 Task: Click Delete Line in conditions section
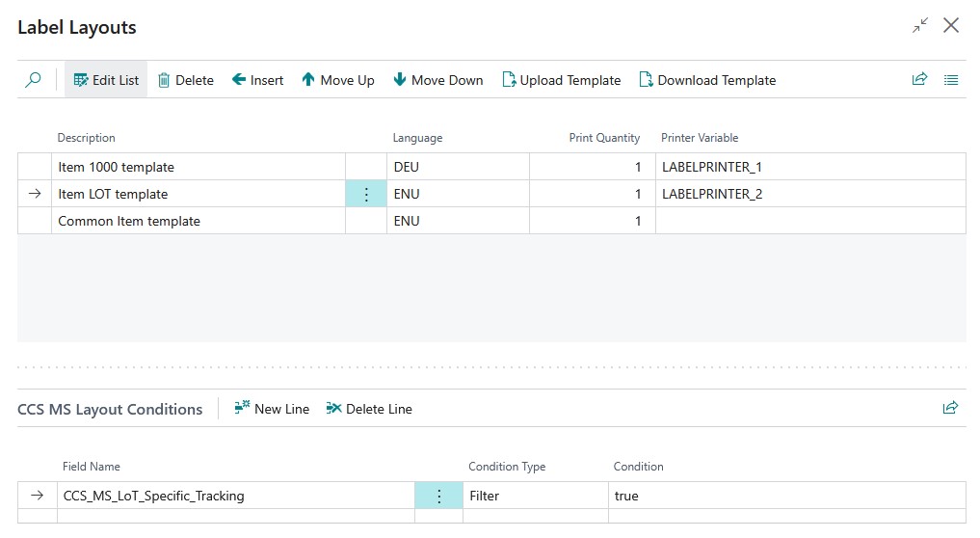(369, 409)
